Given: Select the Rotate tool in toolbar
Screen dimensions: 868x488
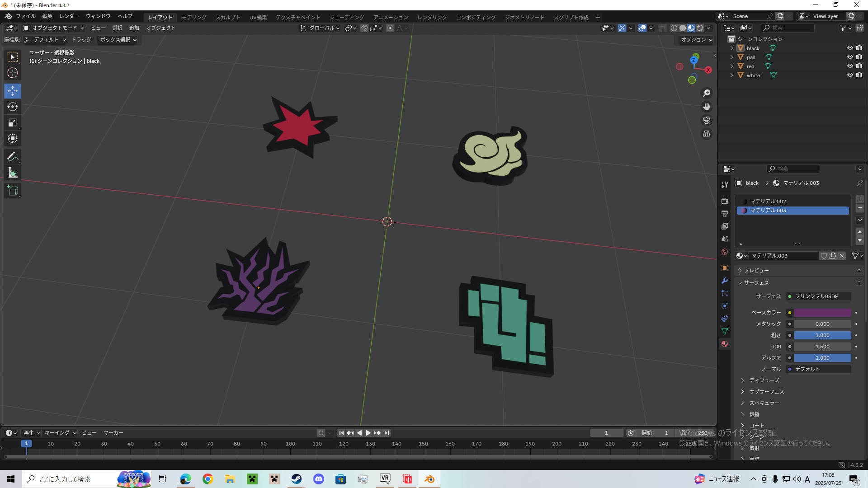Looking at the screenshot, I should click(x=13, y=107).
